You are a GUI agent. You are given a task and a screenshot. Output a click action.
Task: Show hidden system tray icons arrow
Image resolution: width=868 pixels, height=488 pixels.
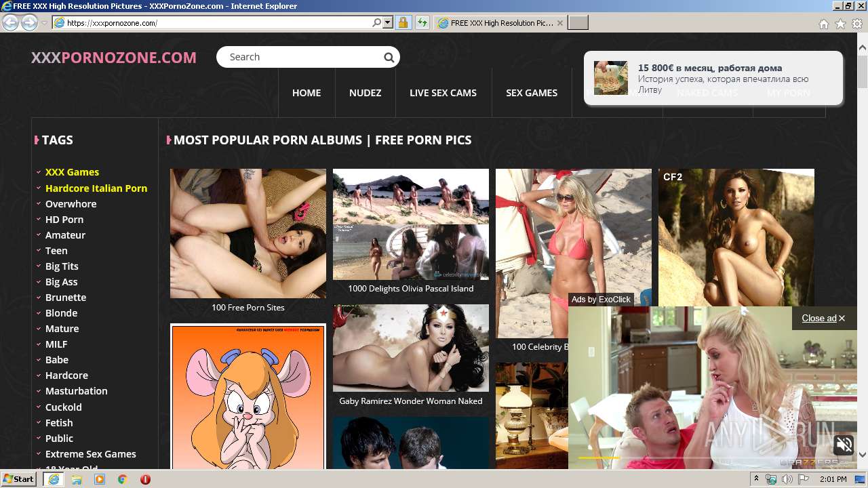tap(757, 479)
